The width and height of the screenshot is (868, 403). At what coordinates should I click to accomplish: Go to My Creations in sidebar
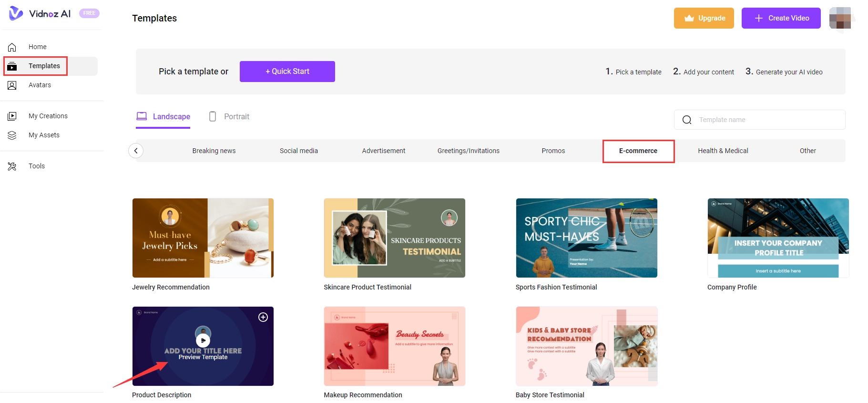coord(48,116)
